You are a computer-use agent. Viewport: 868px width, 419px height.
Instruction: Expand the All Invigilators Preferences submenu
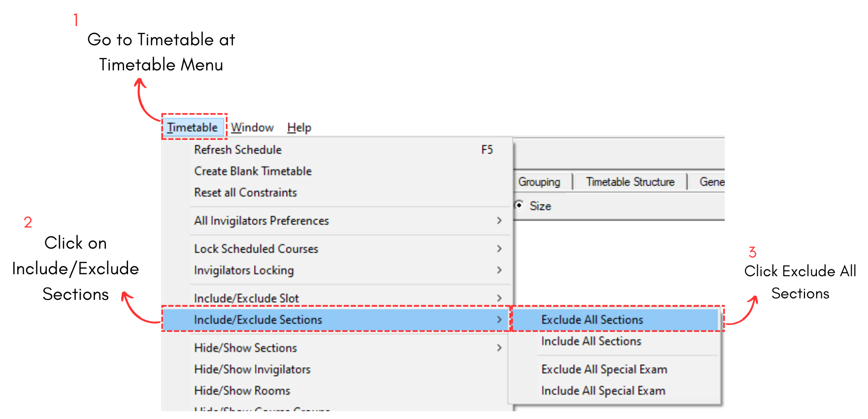point(261,221)
